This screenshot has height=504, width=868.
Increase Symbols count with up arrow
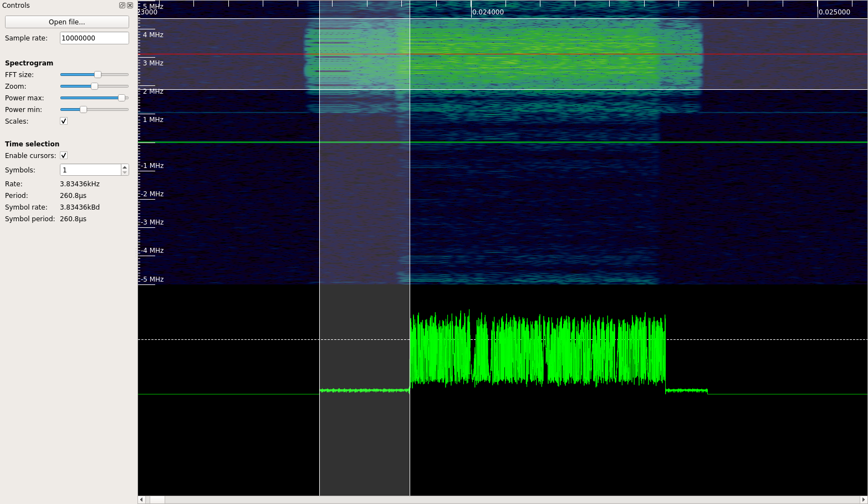(125, 167)
